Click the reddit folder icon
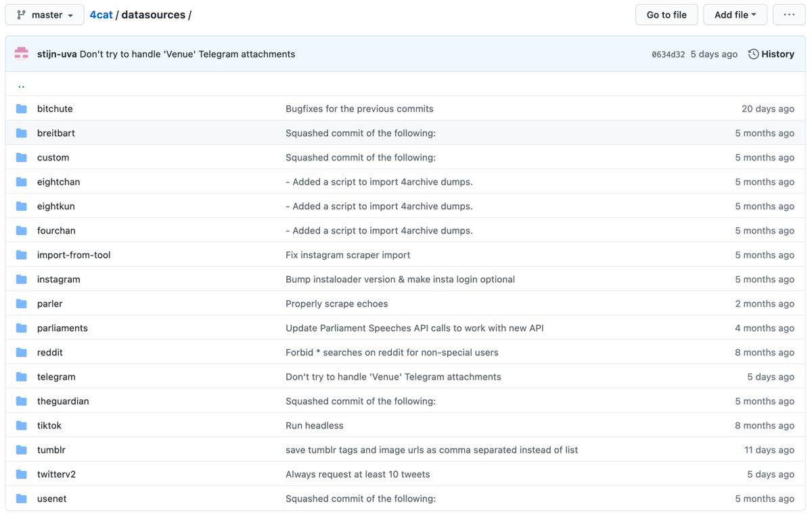The height and width of the screenshot is (517, 812). (x=22, y=353)
